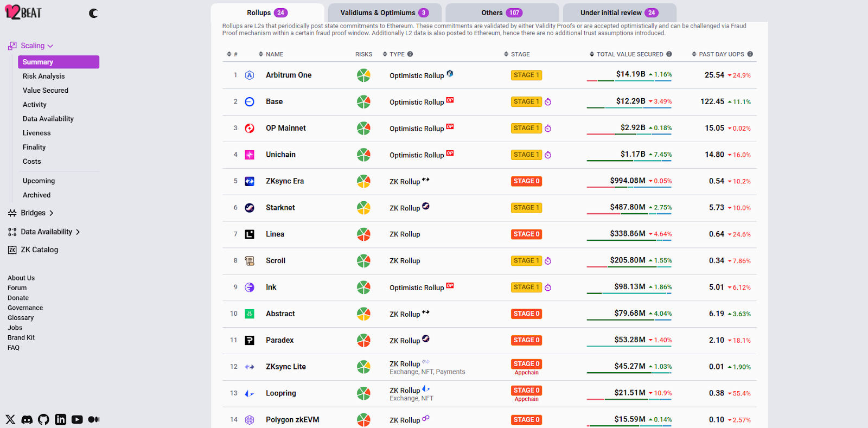Click the Abstract project logo

[250, 314]
